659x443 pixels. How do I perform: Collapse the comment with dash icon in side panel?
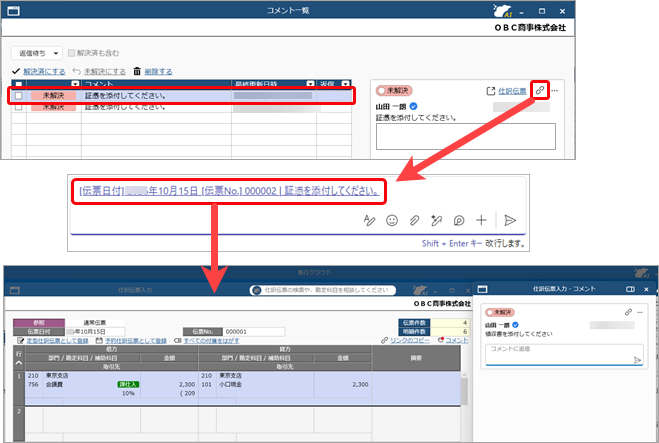(640, 312)
